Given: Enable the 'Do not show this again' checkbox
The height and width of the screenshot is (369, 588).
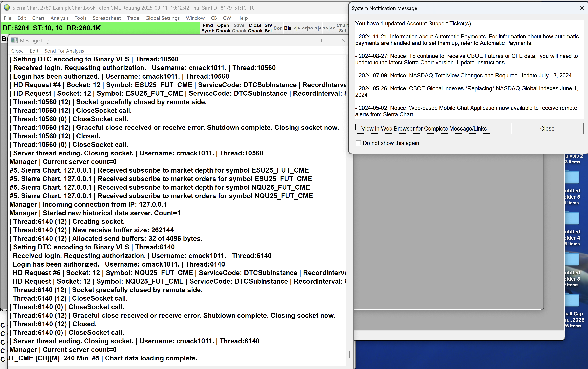Looking at the screenshot, I should coord(358,143).
